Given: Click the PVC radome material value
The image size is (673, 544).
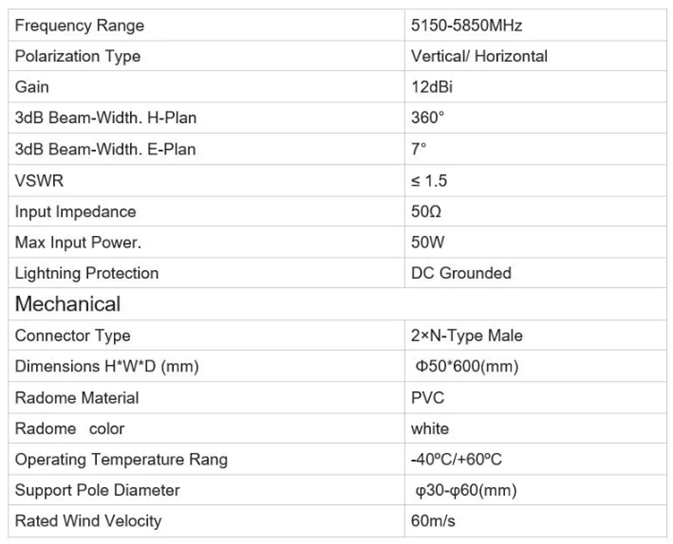Looking at the screenshot, I should click(x=427, y=398).
